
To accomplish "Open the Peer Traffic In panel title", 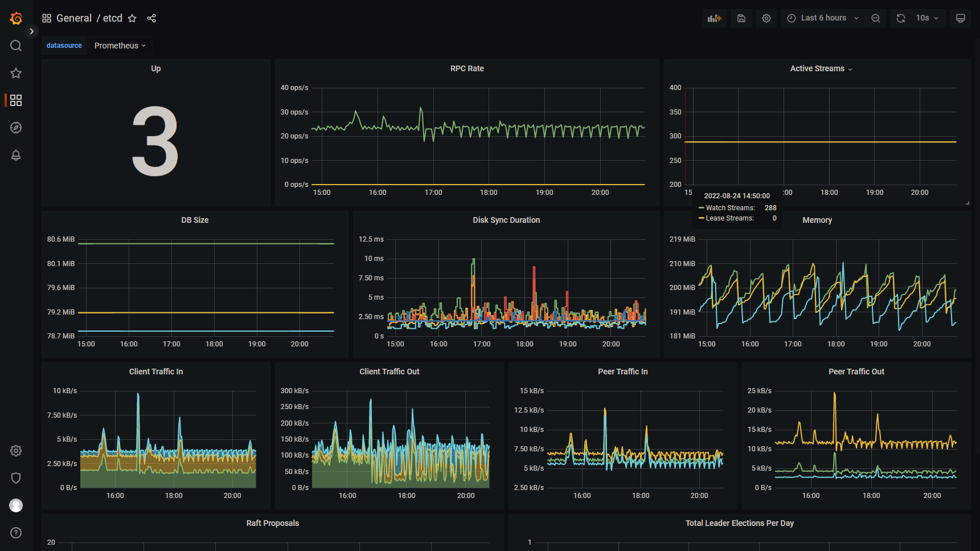I will coord(623,372).
